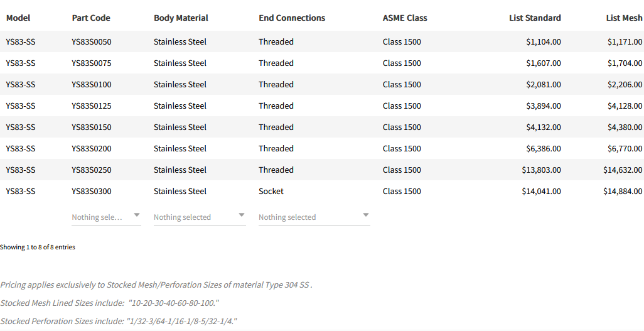
Task: Sort by List Standard price header
Action: coord(535,18)
